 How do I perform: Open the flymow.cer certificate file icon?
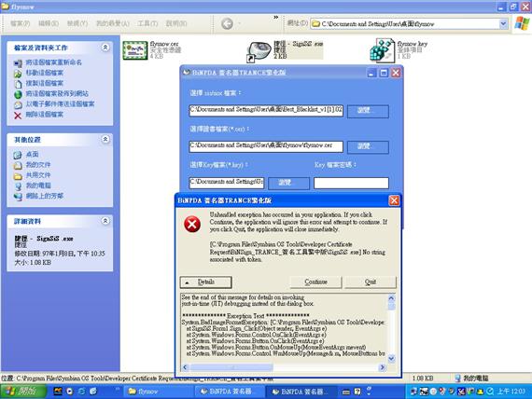tap(135, 50)
